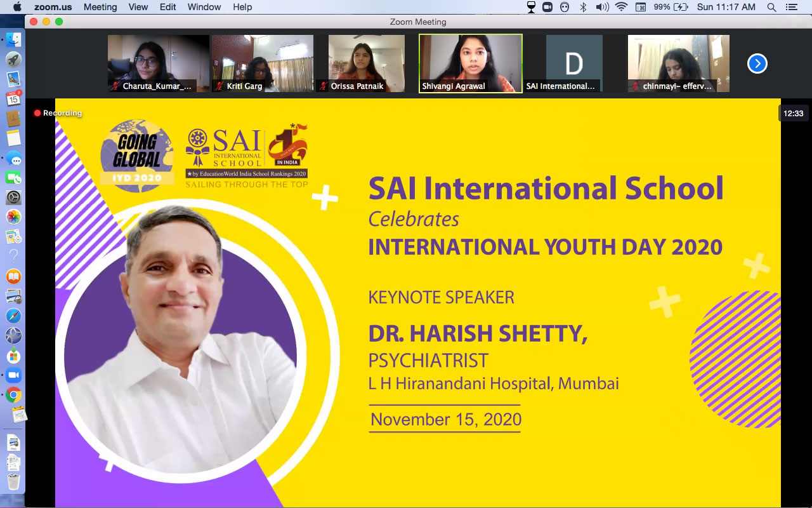Image resolution: width=812 pixels, height=508 pixels.
Task: Launch FaceTime from the dock
Action: (13, 178)
